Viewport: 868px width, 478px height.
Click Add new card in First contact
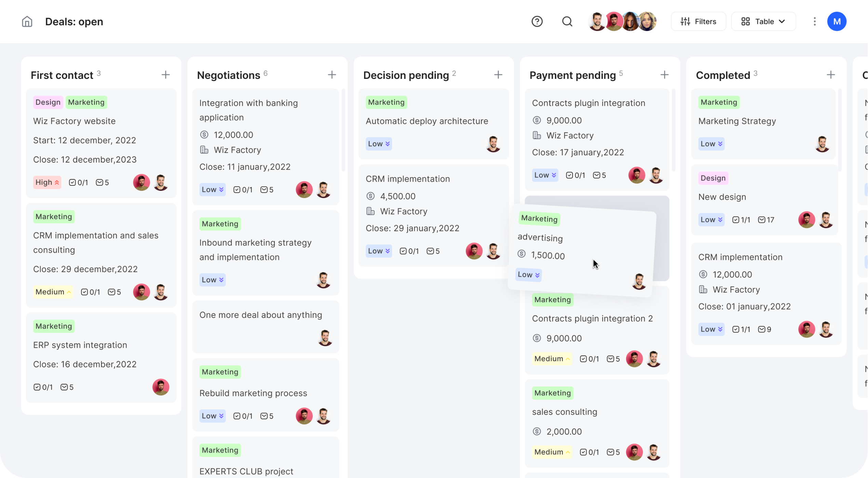(165, 75)
